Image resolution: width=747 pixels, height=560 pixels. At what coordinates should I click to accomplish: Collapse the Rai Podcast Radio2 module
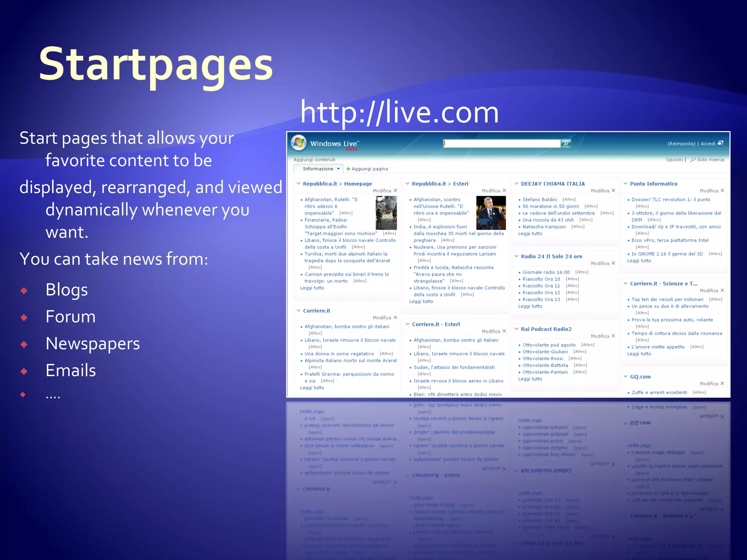tap(516, 329)
